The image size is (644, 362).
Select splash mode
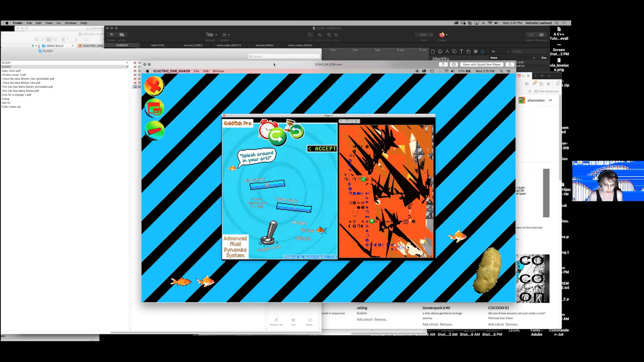coord(303,238)
